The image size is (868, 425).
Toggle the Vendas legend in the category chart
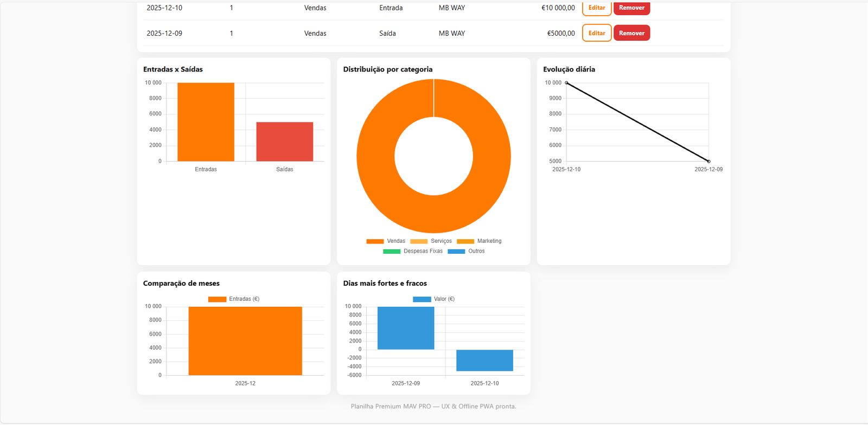386,241
